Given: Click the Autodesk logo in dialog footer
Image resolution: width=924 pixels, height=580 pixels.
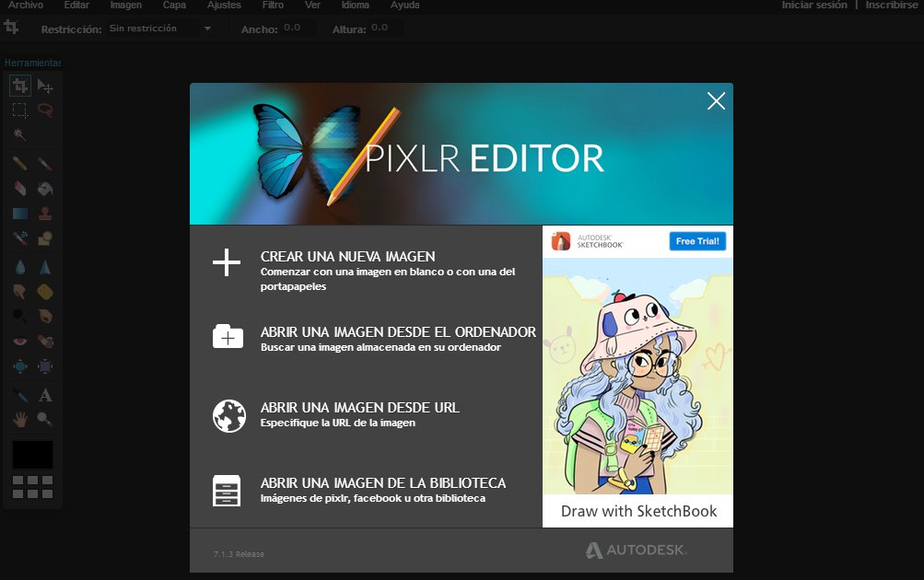Looking at the screenshot, I should tap(637, 550).
